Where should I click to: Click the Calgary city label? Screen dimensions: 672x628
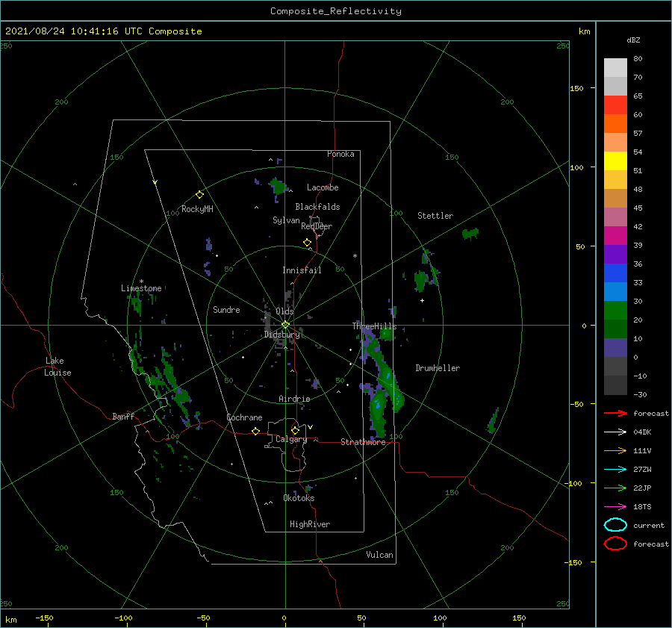[291, 439]
